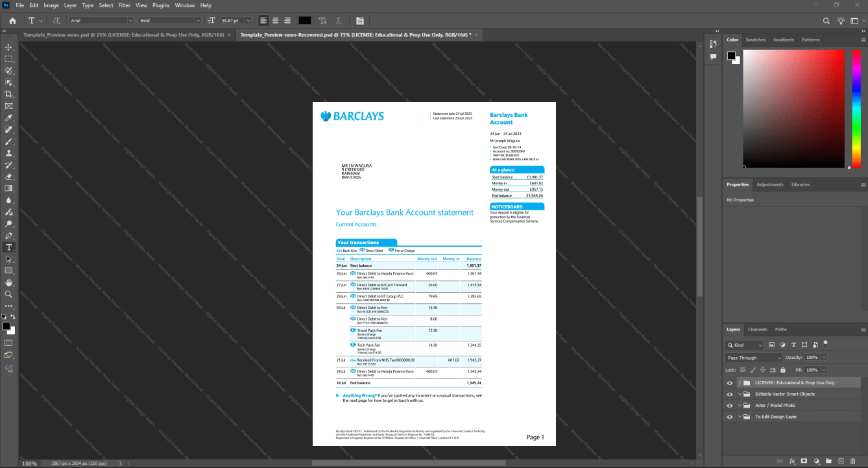Open the Kind layer filter dropdown
The height and width of the screenshot is (468, 868).
tap(745, 345)
